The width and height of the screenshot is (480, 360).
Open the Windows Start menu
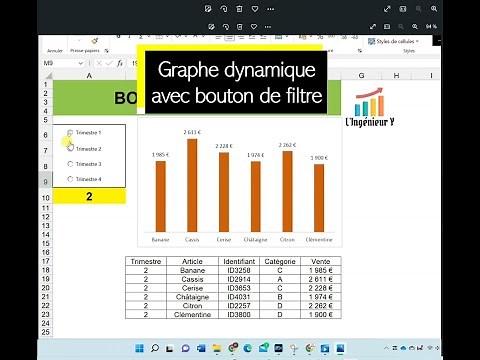pos(139,348)
